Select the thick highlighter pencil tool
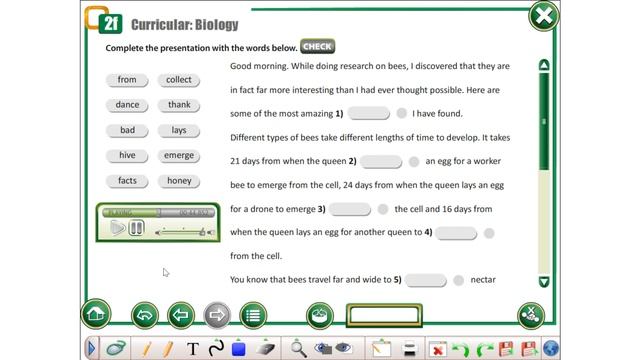640x360 pixels. click(x=168, y=349)
